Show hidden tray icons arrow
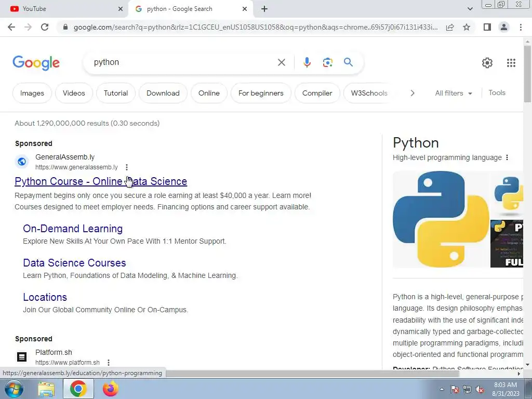This screenshot has width=532, height=399. pos(442,390)
